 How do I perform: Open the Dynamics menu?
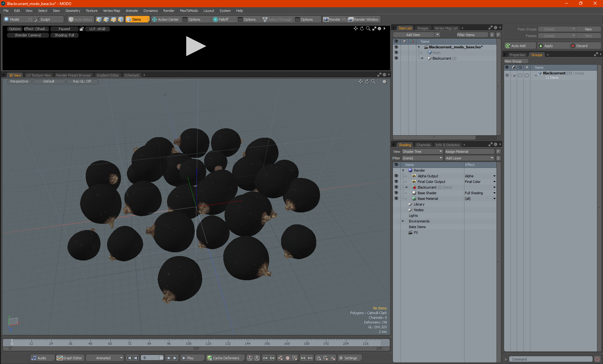[x=150, y=11]
